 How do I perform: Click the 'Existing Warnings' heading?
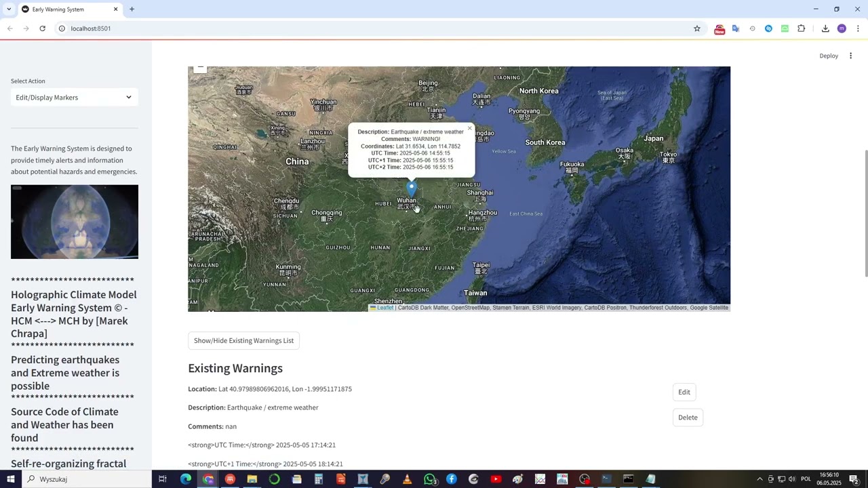(235, 369)
